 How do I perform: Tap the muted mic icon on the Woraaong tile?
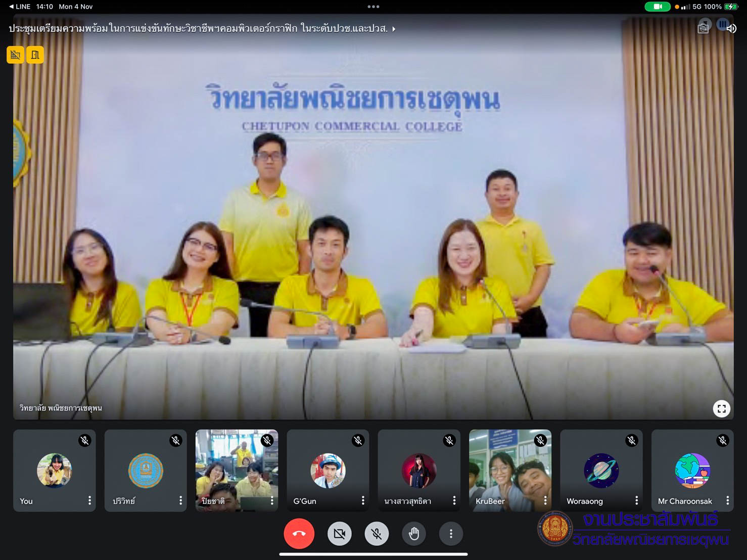pyautogui.click(x=632, y=440)
